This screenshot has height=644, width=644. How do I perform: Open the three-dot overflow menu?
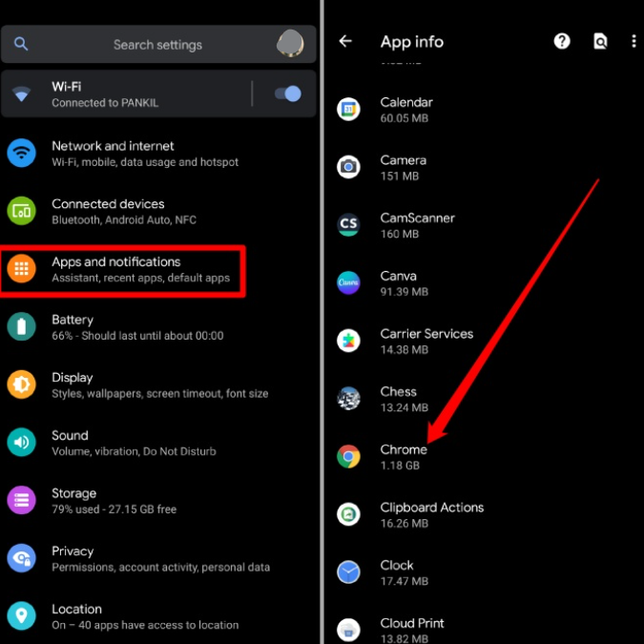point(634,41)
